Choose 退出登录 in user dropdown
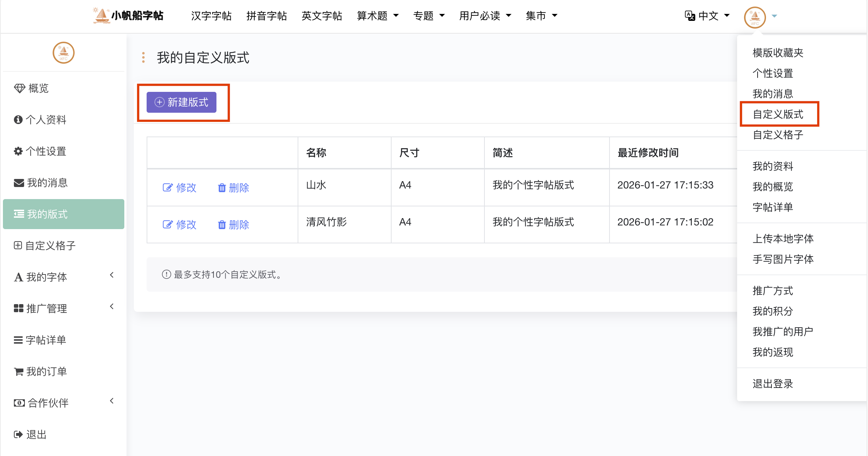This screenshot has height=456, width=868. (773, 384)
